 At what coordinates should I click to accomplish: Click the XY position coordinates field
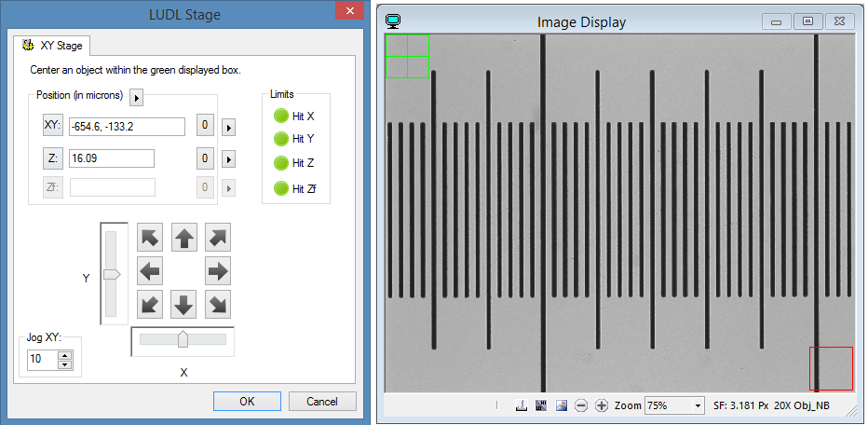pyautogui.click(x=127, y=127)
